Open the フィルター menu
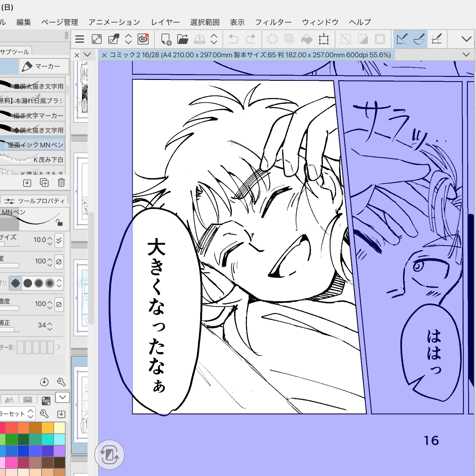Image resolution: width=476 pixels, height=476 pixels. click(x=273, y=22)
